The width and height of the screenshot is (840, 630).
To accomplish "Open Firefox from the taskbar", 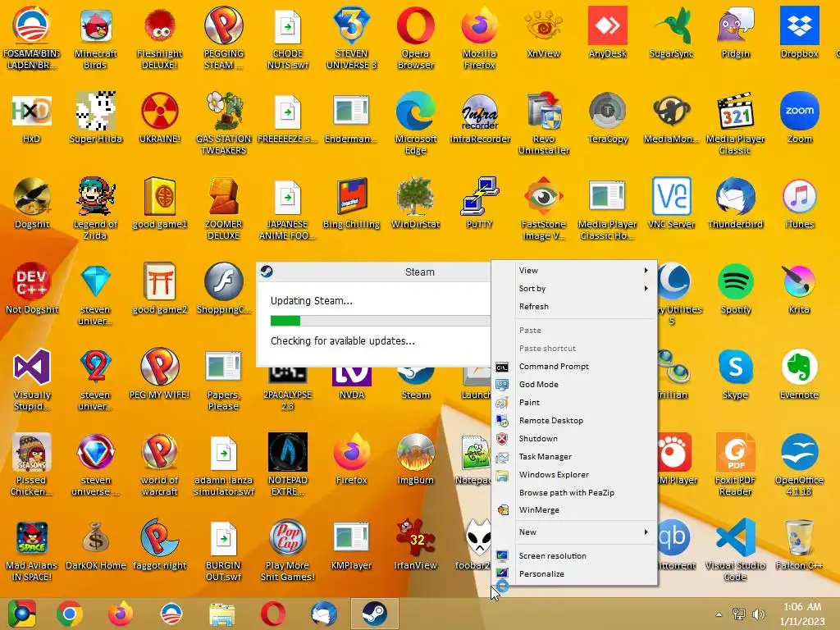I will (121, 614).
